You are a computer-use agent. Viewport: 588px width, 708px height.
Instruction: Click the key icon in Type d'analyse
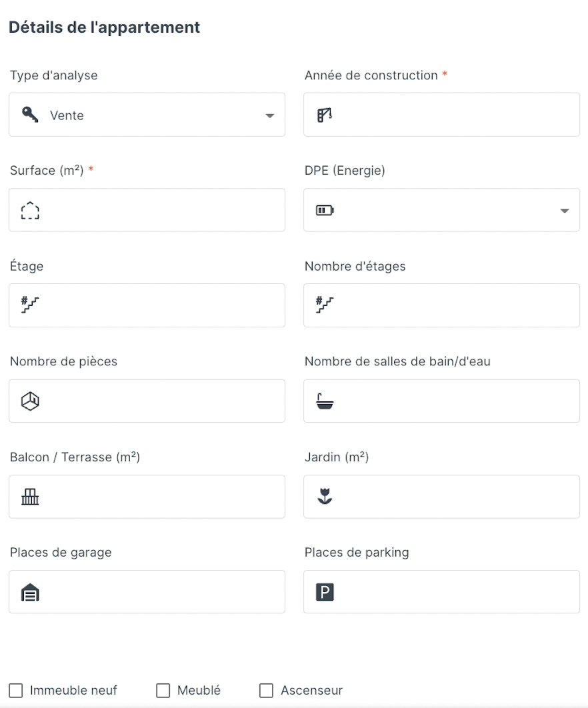[x=30, y=115]
